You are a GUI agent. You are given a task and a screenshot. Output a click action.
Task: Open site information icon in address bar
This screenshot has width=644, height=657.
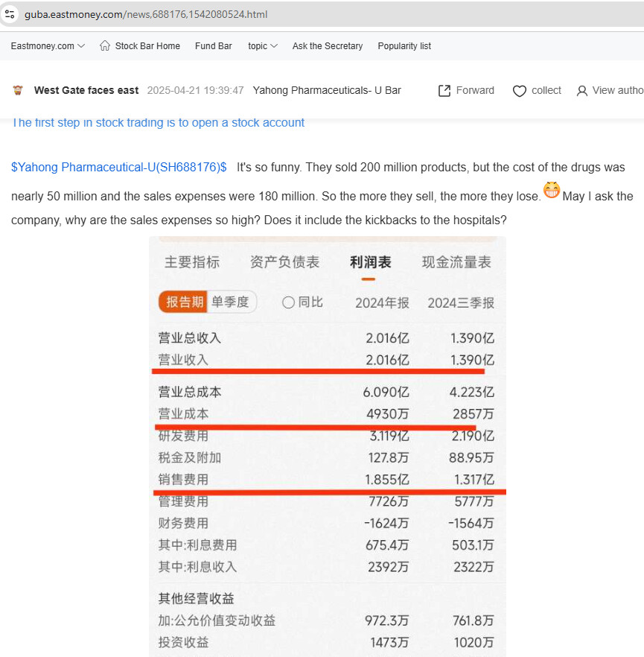pos(10,14)
